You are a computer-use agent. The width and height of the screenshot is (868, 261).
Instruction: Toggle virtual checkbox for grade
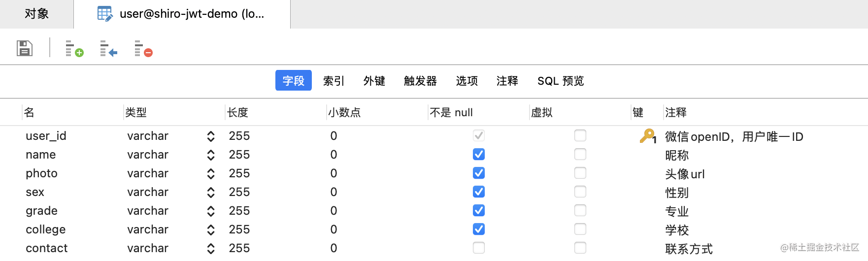click(580, 210)
